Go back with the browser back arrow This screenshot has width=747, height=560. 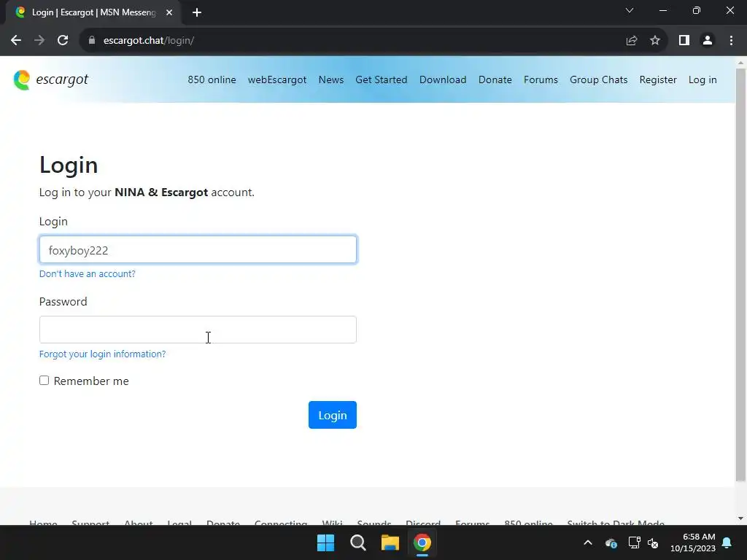pyautogui.click(x=16, y=41)
